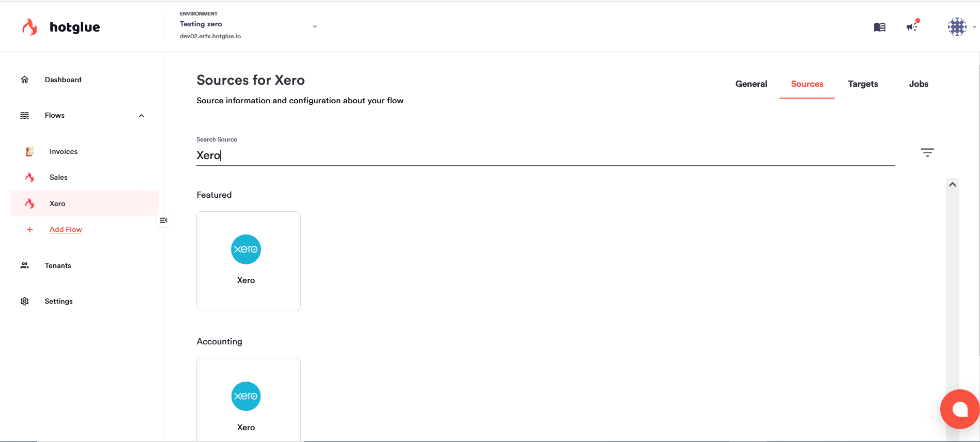Open the source filter icon
The height and width of the screenshot is (442, 980).
tap(927, 152)
